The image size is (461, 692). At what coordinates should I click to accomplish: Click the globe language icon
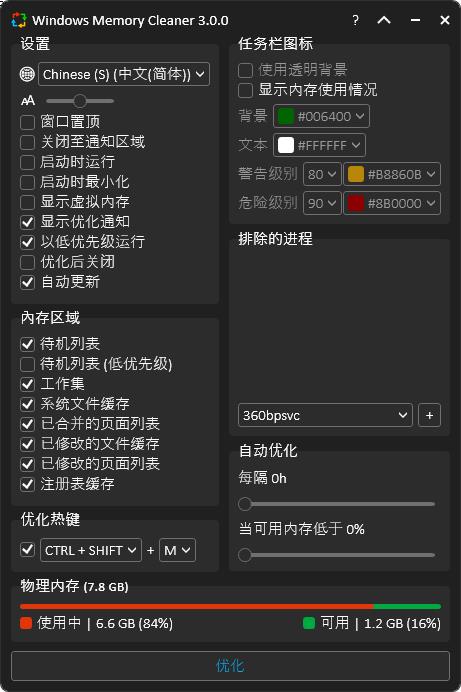[x=27, y=74]
